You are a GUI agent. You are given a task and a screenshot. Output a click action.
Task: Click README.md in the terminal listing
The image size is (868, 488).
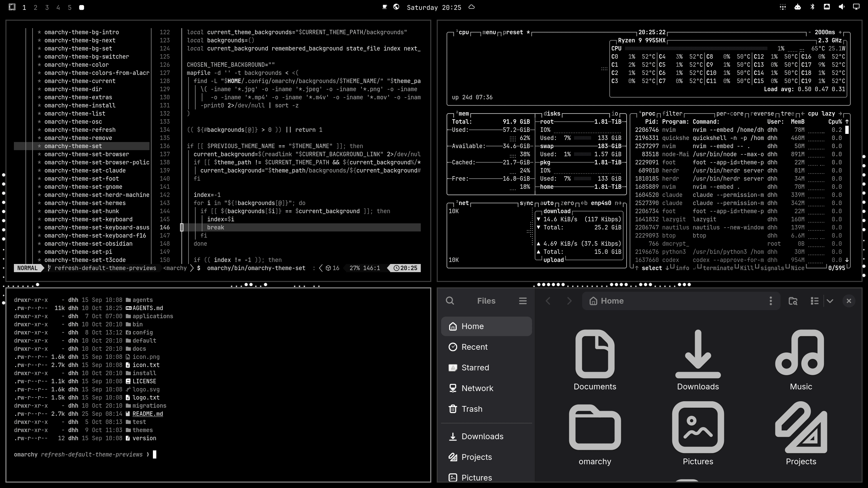(x=147, y=414)
